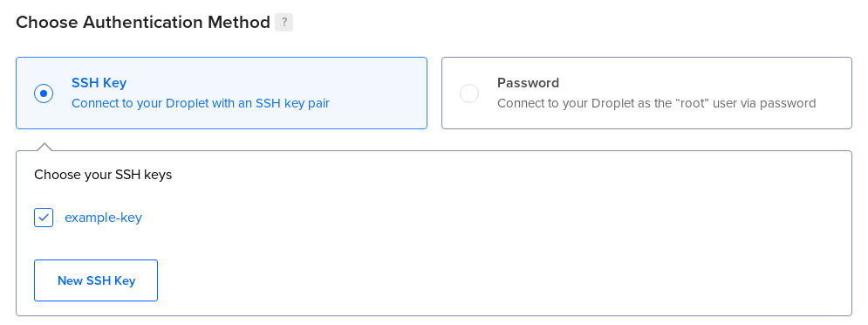This screenshot has height=325, width=868.
Task: Click the word 'Password' in bold
Action: point(528,83)
